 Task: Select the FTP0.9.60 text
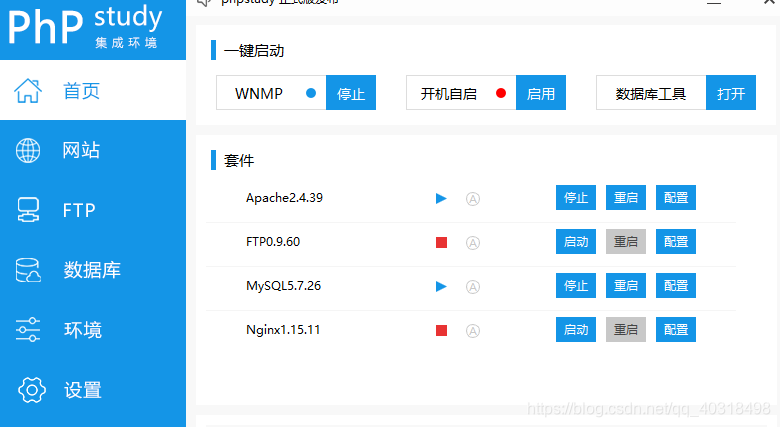(273, 242)
